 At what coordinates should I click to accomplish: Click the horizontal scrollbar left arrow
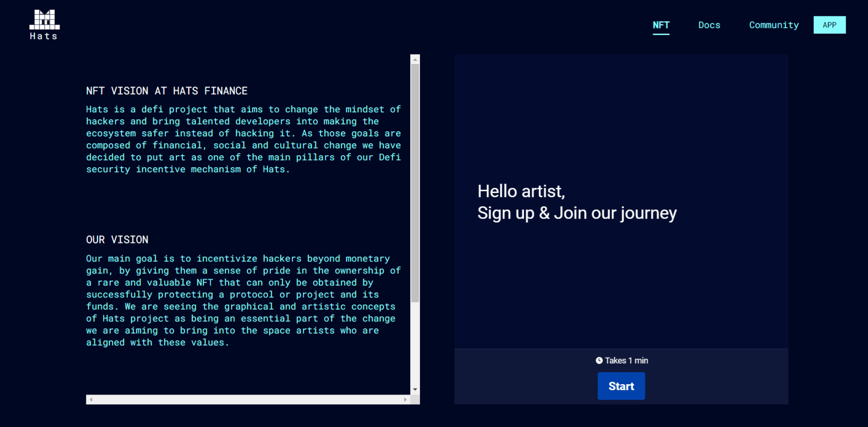point(91,399)
